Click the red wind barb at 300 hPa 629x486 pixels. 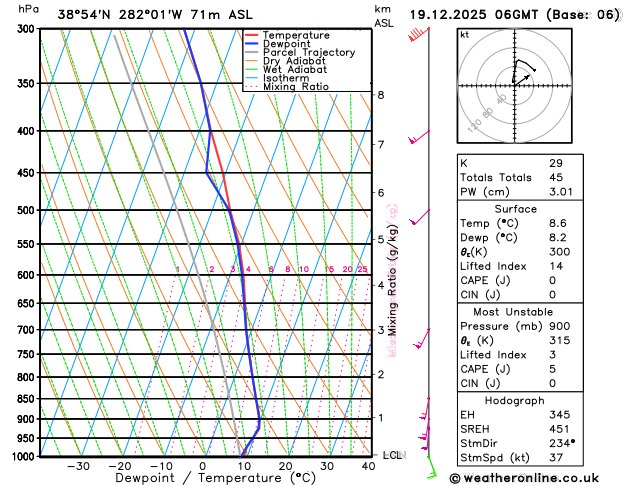click(x=418, y=34)
